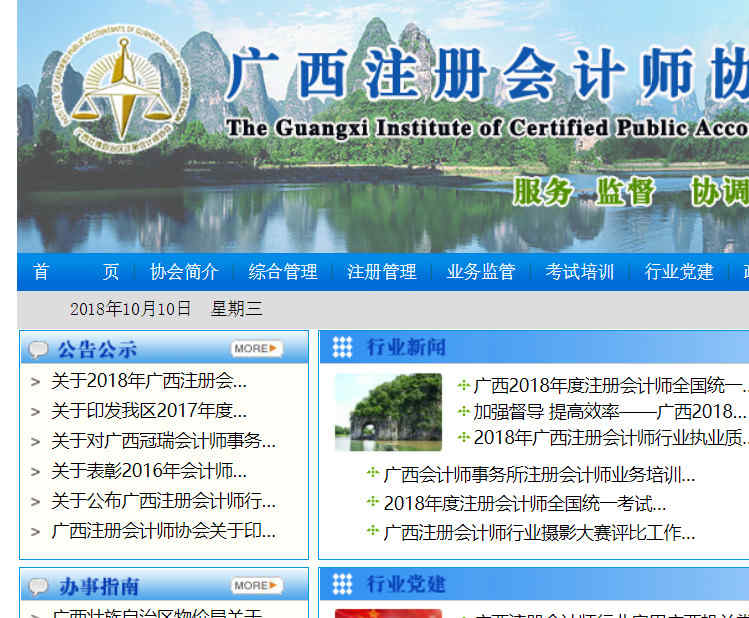Open 业务监管 navigation item
The image size is (749, 618).
tap(481, 272)
